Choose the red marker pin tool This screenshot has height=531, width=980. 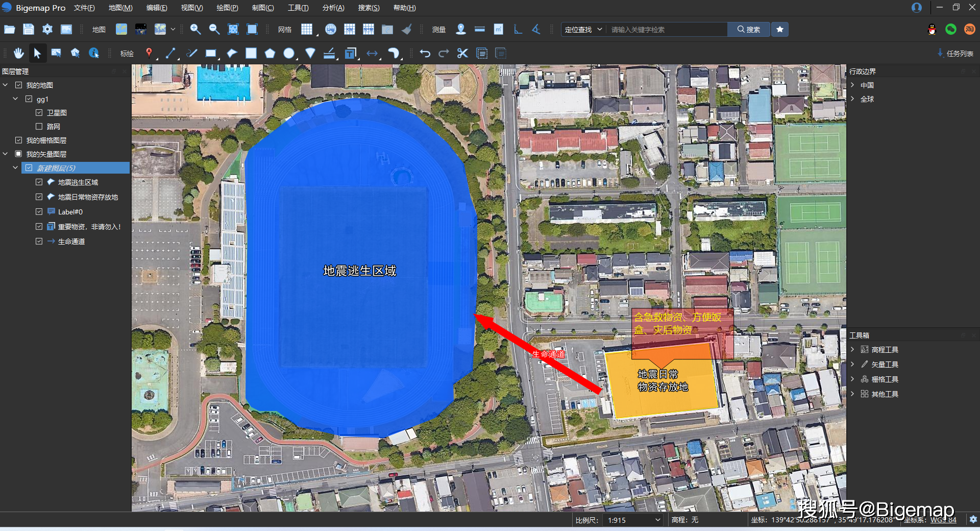tap(149, 53)
